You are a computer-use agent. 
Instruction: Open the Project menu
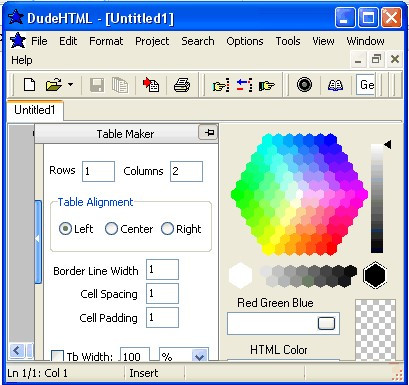152,41
